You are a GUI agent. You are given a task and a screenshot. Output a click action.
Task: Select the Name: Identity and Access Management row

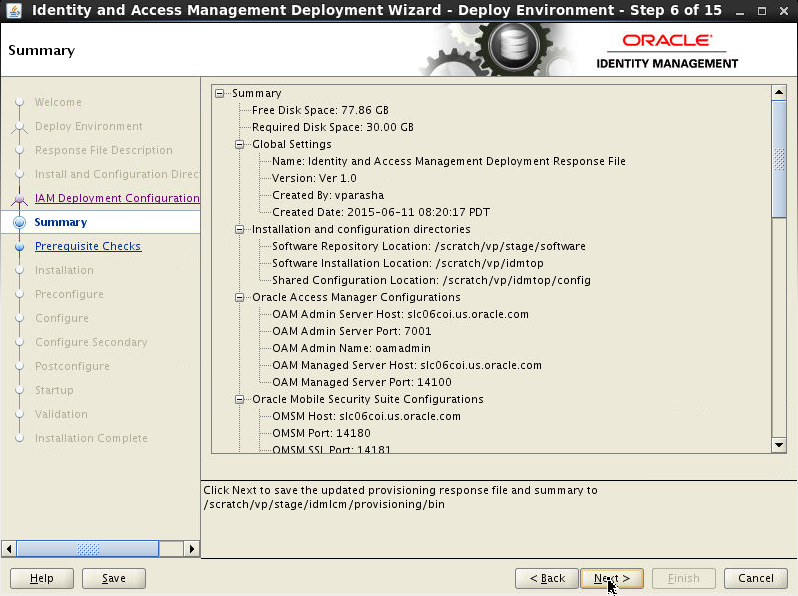[x=448, y=161]
